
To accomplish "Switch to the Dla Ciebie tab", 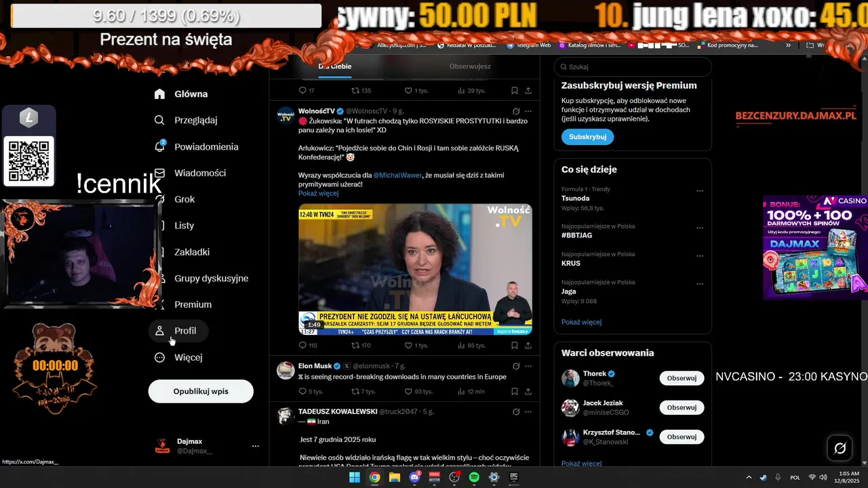I will click(335, 66).
